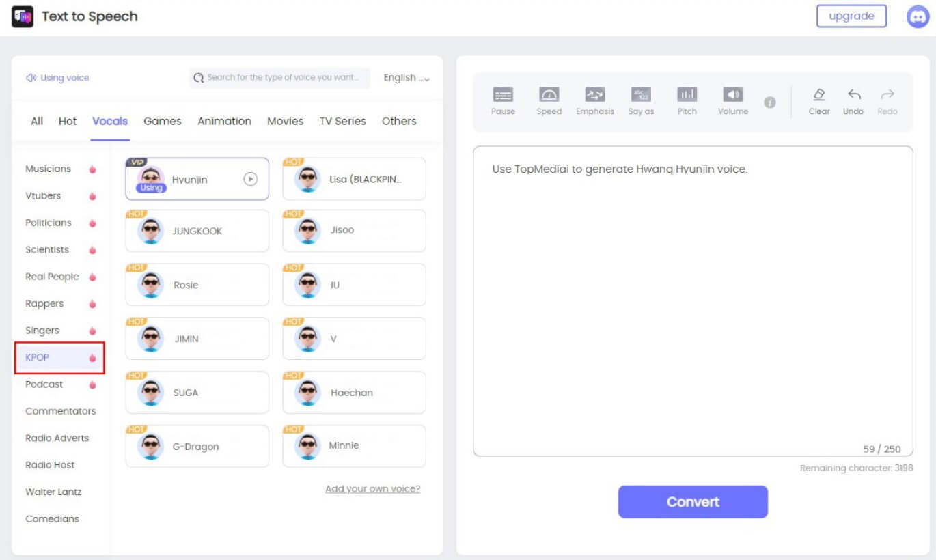Play the Hyunjin voice preview
Image resolution: width=936 pixels, height=560 pixels.
(x=251, y=179)
